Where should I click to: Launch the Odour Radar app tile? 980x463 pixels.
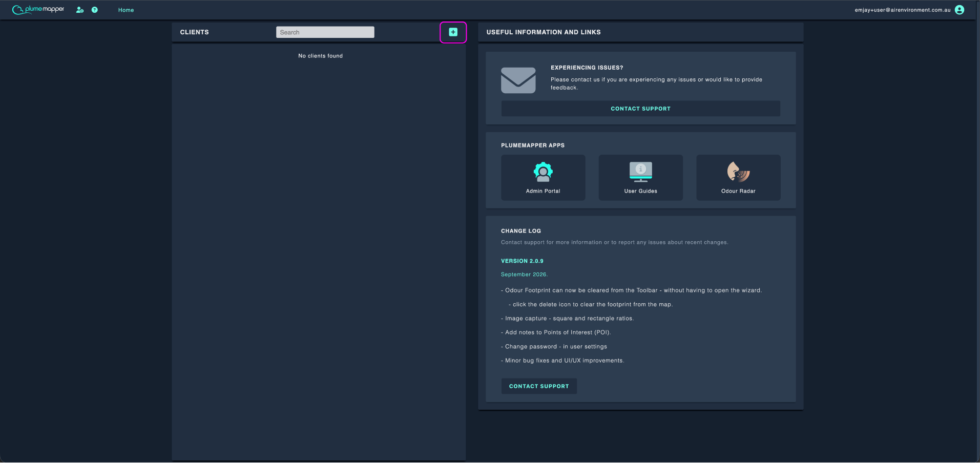pos(738,178)
